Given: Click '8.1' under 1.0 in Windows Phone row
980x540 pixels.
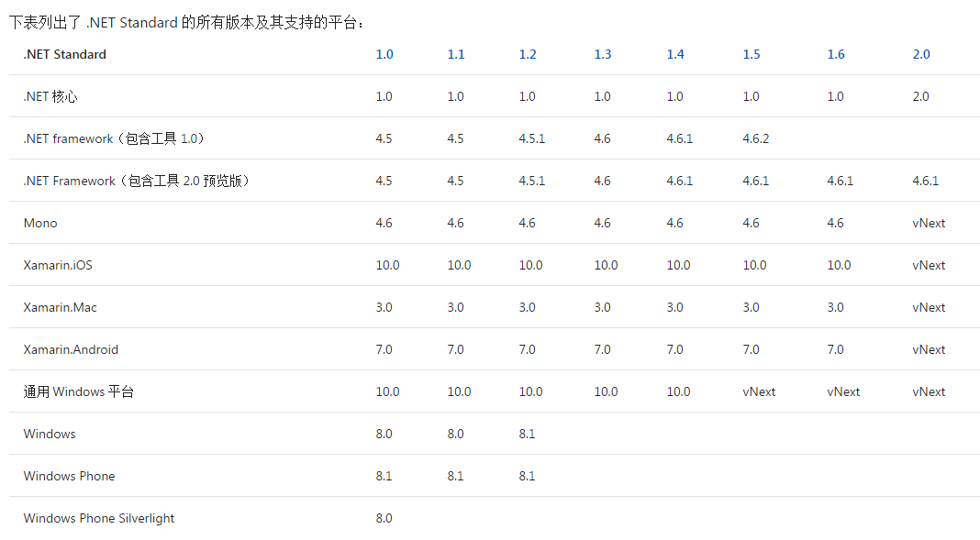Looking at the screenshot, I should [384, 476].
